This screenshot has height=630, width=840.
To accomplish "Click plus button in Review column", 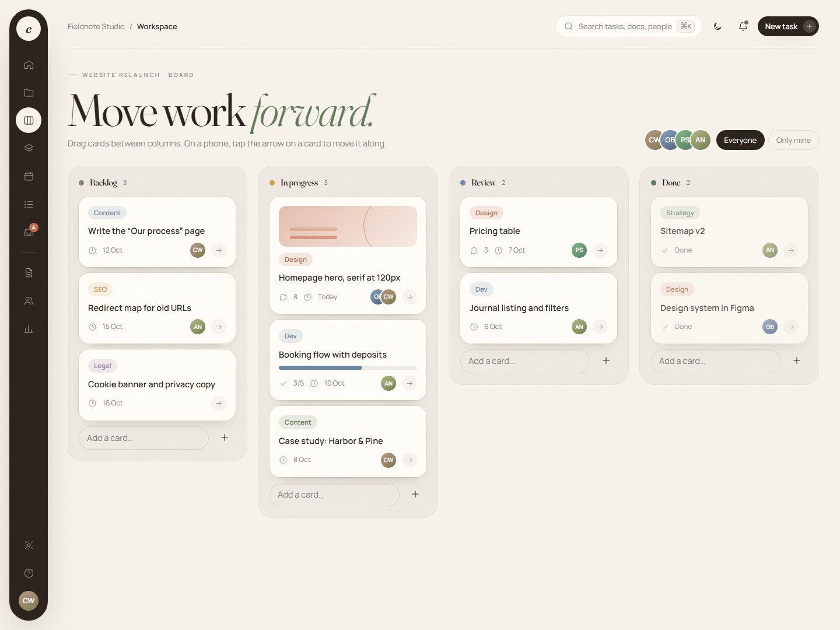I will click(x=606, y=360).
